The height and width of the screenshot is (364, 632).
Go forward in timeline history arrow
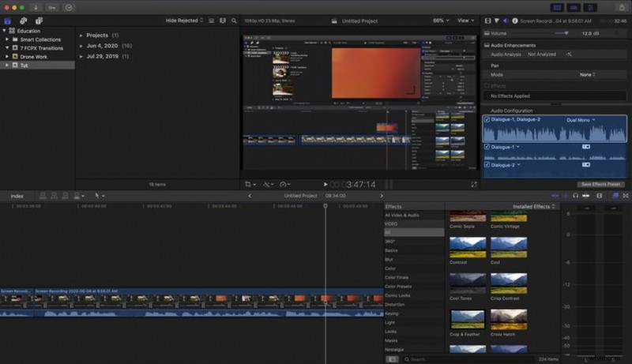click(x=382, y=196)
